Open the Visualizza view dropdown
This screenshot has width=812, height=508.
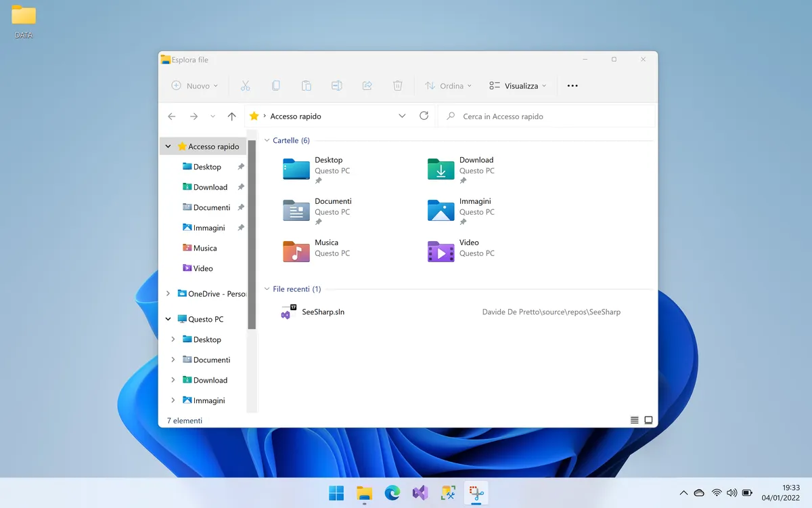[x=518, y=86]
